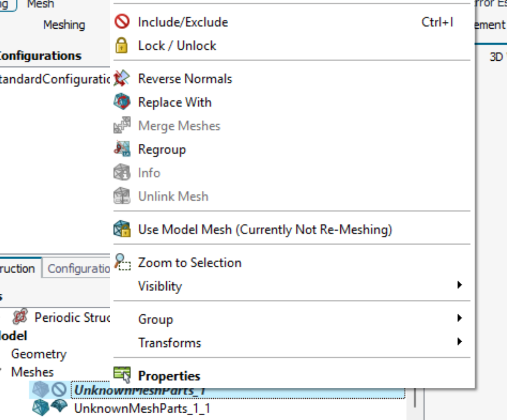Click the Use Model Mesh icon

(122, 230)
